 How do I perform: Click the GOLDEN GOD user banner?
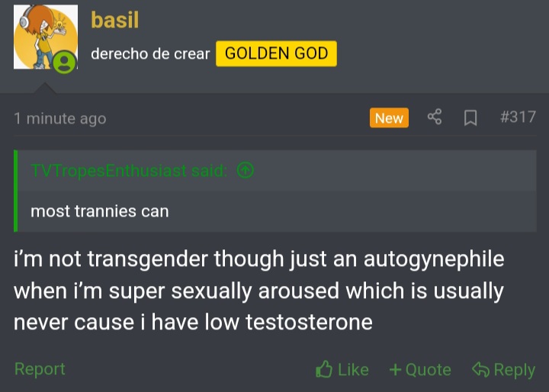(276, 53)
